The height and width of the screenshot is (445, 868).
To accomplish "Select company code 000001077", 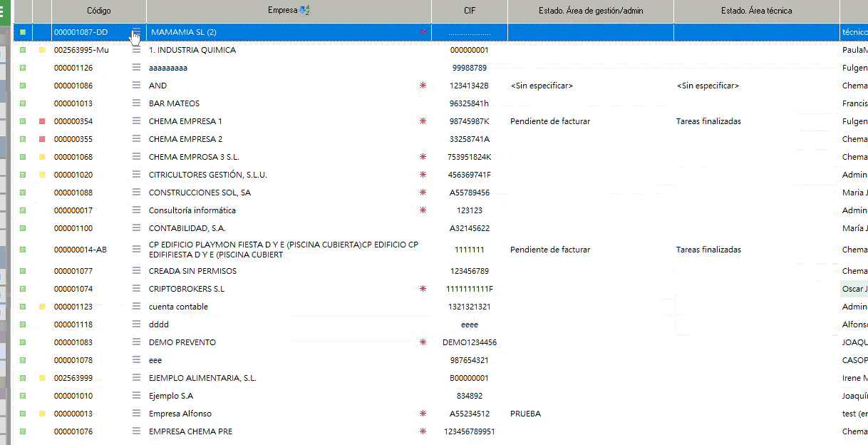I will [73, 271].
